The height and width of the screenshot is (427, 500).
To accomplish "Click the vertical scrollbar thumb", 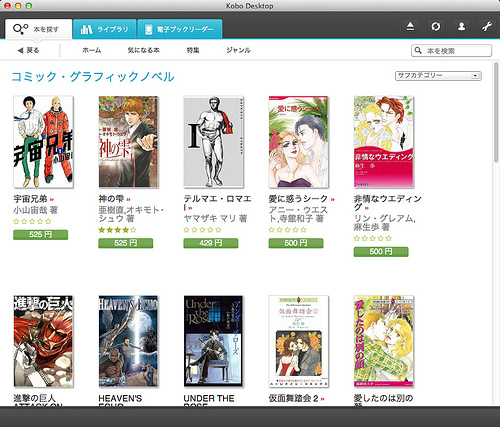I will [x=496, y=112].
